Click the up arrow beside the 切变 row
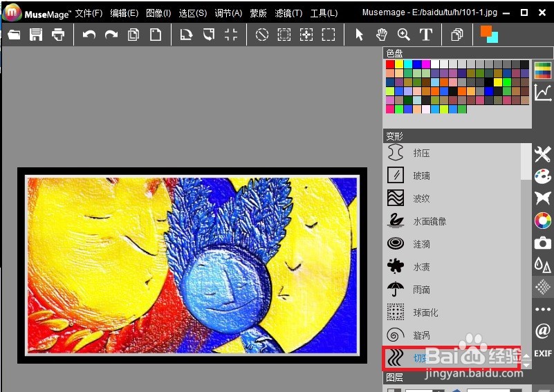The image size is (554, 392). pyautogui.click(x=526, y=356)
